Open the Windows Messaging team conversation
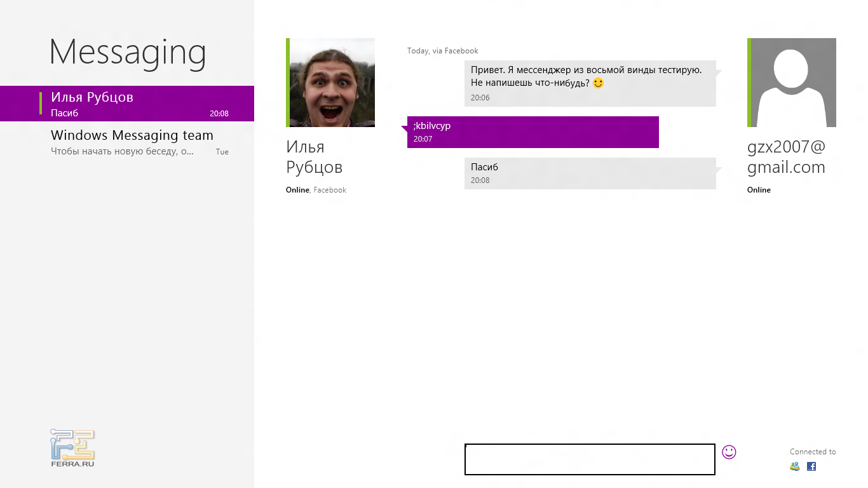The width and height of the screenshot is (868, 488). click(x=127, y=142)
